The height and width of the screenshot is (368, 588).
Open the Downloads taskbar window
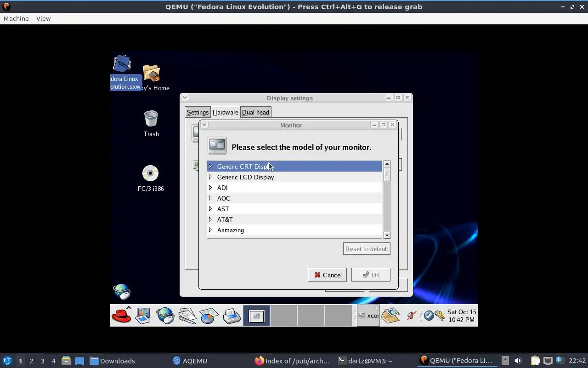[x=113, y=361]
